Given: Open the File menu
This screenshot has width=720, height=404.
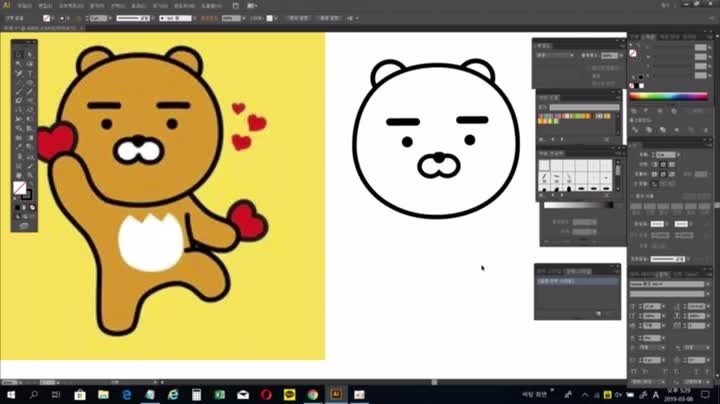Looking at the screenshot, I should (25, 6).
